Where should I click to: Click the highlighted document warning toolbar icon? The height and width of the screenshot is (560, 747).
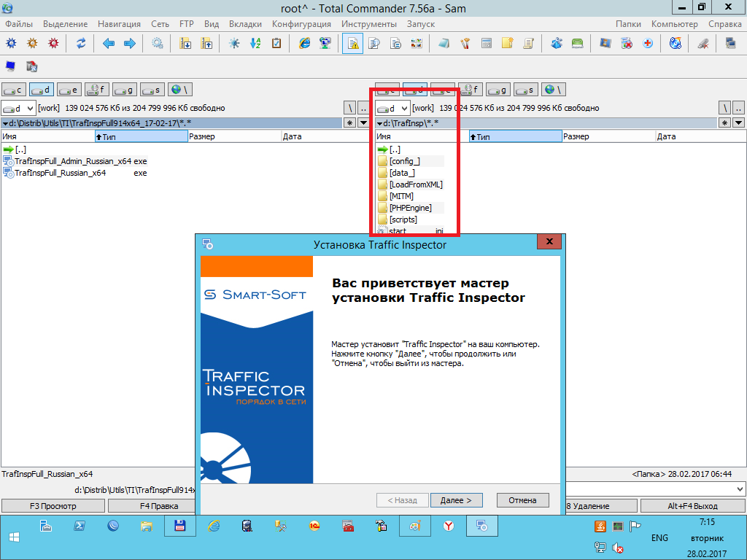coord(352,44)
